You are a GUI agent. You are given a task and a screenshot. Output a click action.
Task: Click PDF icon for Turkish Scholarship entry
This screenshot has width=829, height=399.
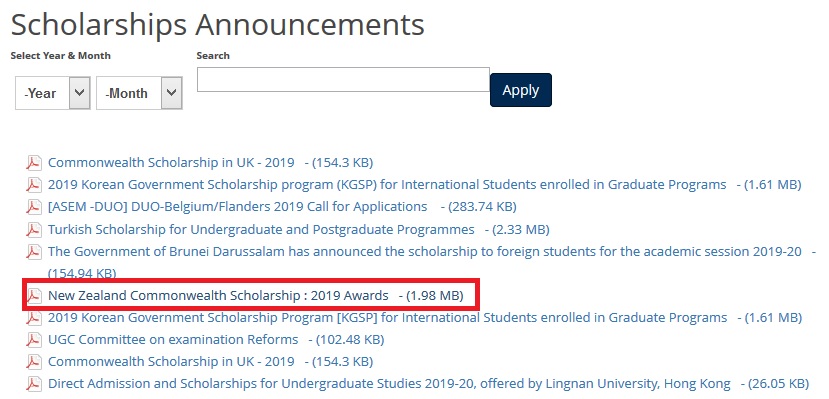pos(34,230)
